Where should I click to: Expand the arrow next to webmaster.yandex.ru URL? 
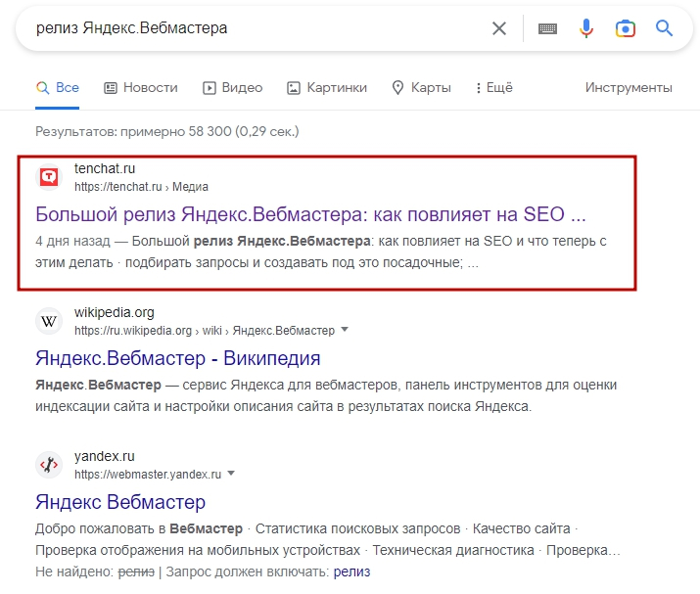231,474
